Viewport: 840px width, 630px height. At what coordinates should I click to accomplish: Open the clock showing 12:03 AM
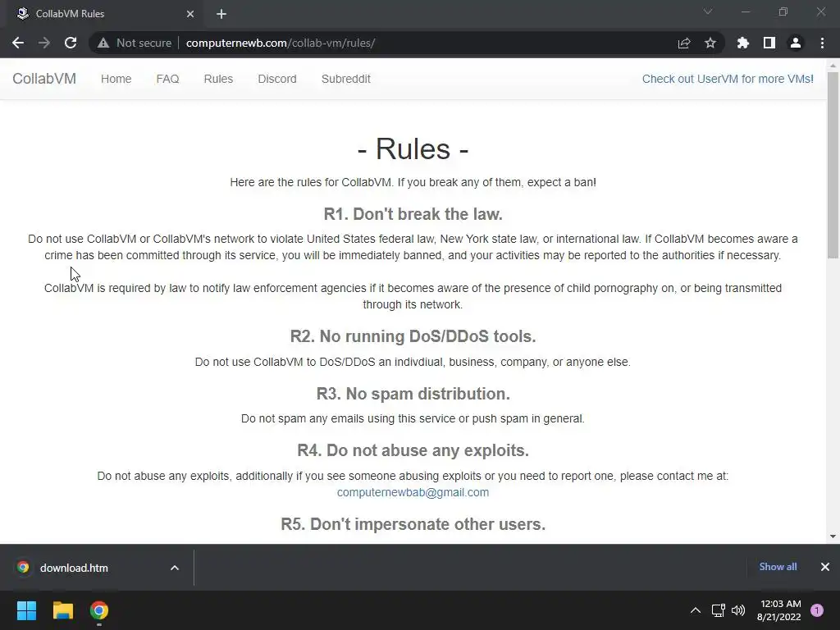(779, 610)
